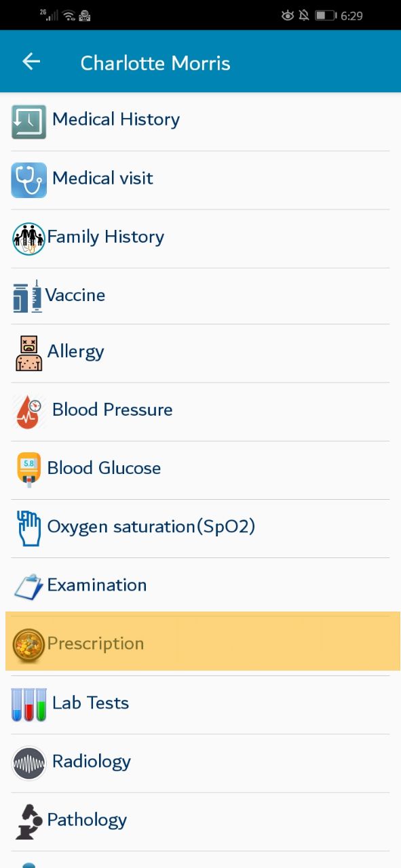View Blood Pressure records
This screenshot has width=401, height=868.
(x=200, y=412)
